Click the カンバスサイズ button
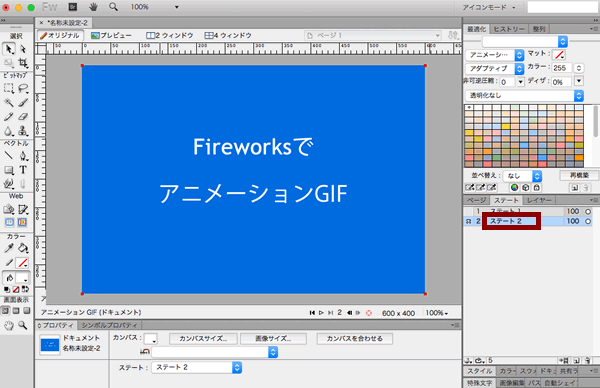600x388 pixels. click(203, 339)
